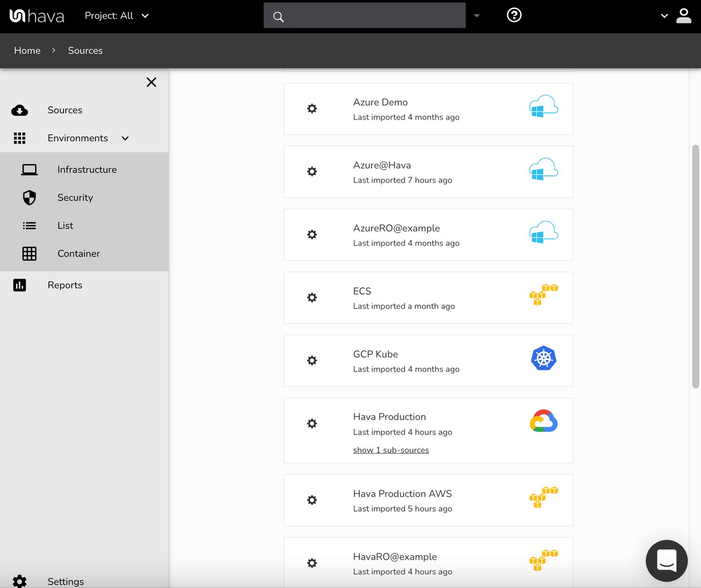Type in the top search field
The width and height of the screenshot is (701, 588).
tap(364, 15)
